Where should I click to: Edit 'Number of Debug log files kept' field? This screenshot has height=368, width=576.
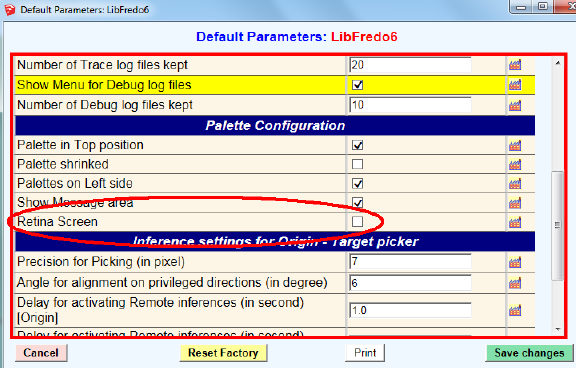coord(410,105)
